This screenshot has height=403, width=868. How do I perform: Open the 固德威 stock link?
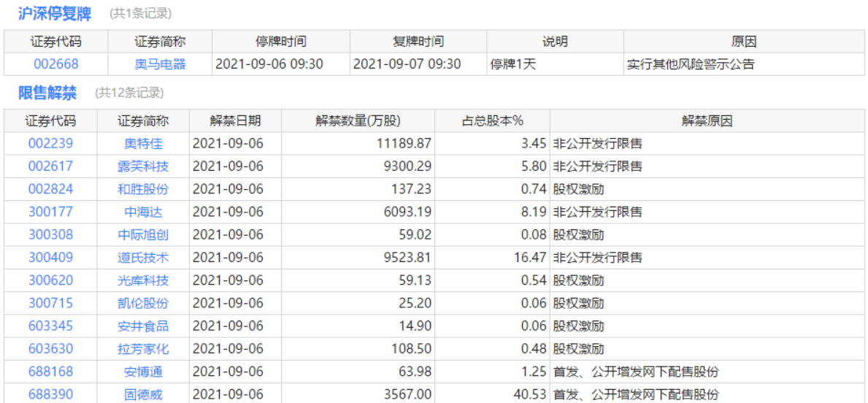click(x=143, y=395)
